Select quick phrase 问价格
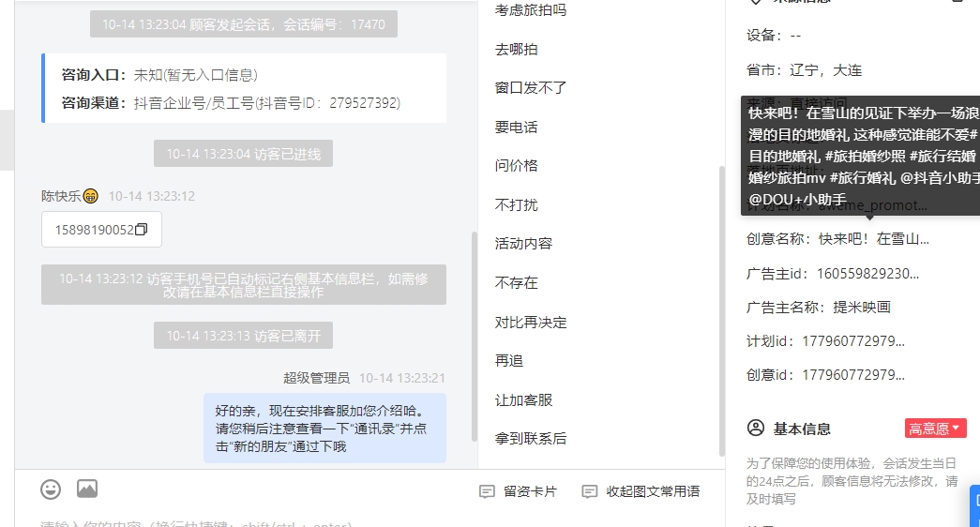Image resolution: width=980 pixels, height=527 pixels. [x=516, y=166]
